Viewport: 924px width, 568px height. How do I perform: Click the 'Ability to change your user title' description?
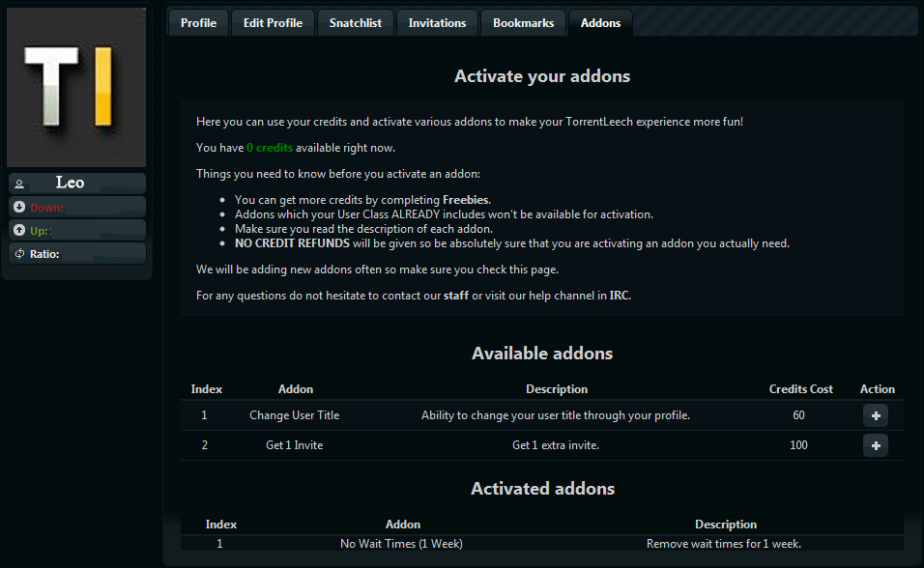point(556,415)
